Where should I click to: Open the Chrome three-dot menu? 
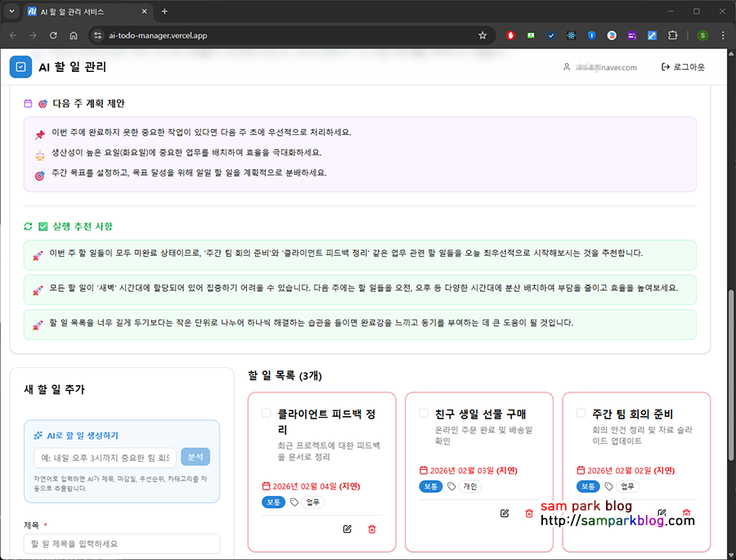[x=723, y=35]
